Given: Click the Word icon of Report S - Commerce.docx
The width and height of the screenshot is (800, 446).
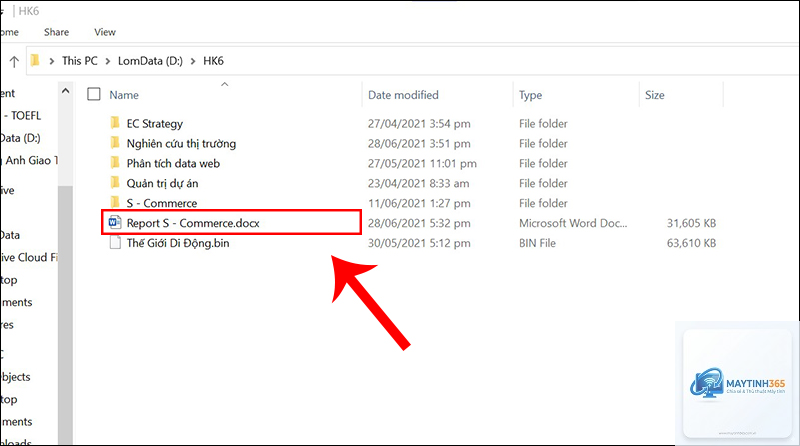Looking at the screenshot, I should pos(115,222).
